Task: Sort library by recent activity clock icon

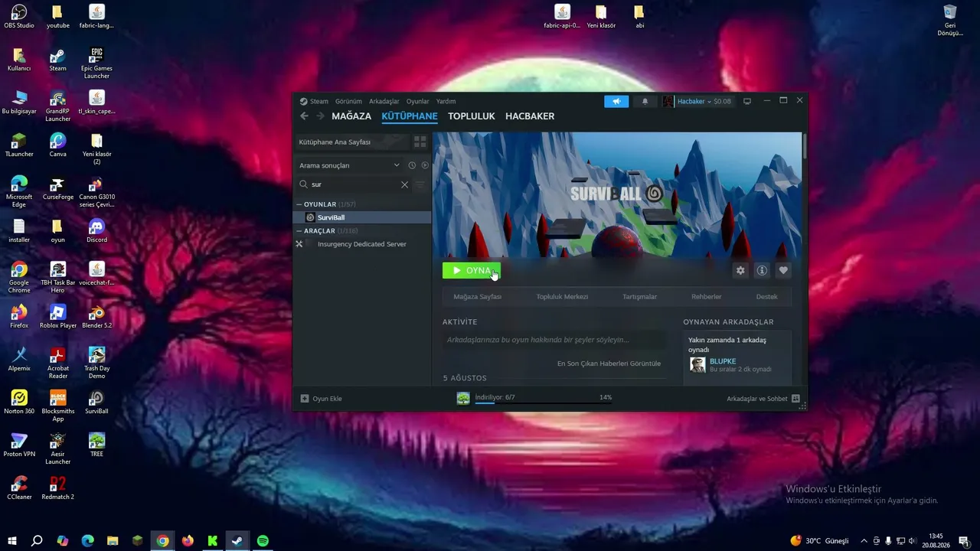Action: 412,165
